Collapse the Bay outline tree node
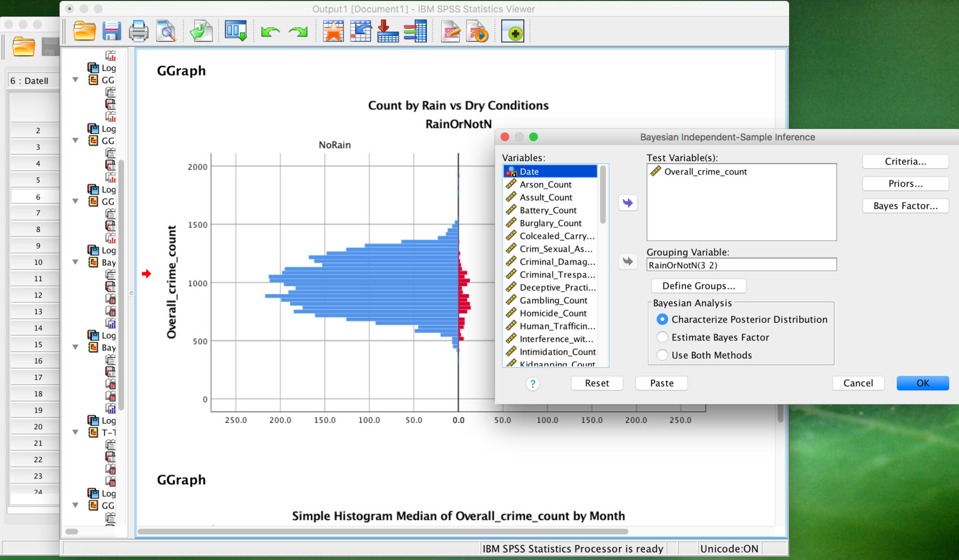Image resolution: width=959 pixels, height=560 pixels. click(x=75, y=262)
